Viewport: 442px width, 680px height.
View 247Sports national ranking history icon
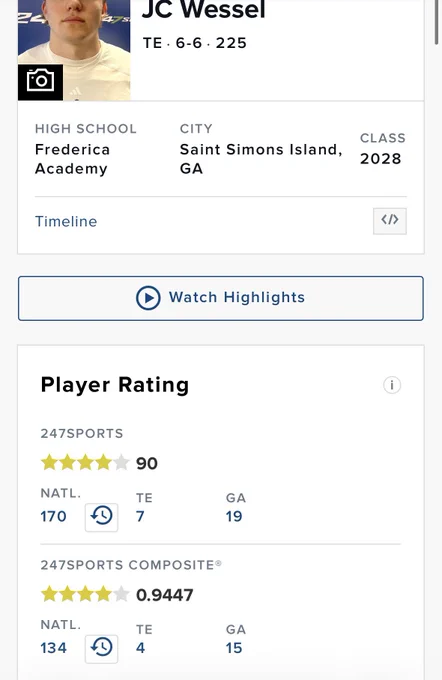(101, 517)
